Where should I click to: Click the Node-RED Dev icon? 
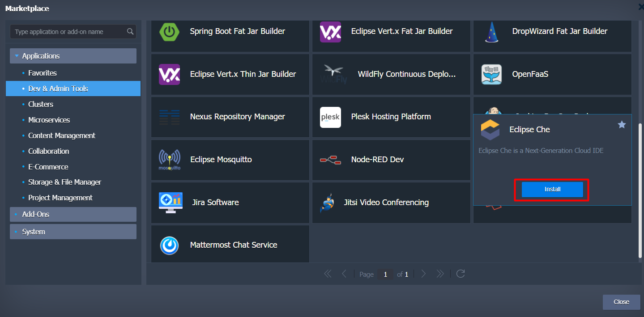tap(330, 160)
